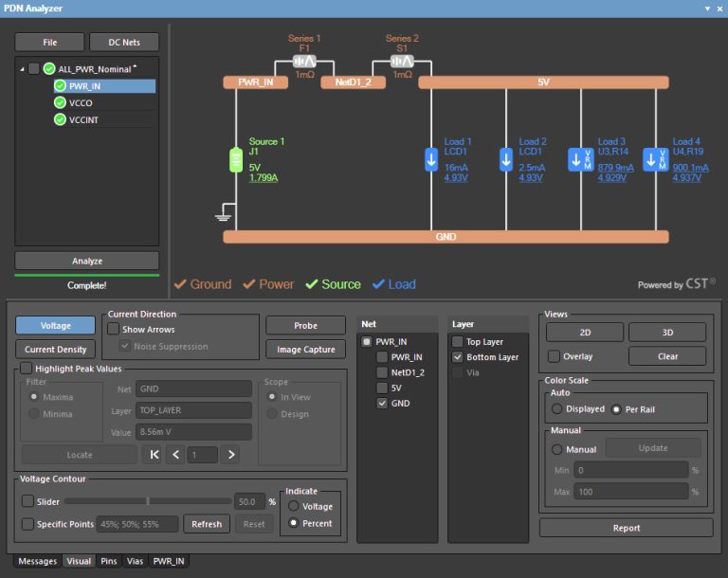This screenshot has width=728, height=578.
Task: Switch to the Vias tab
Action: click(136, 561)
